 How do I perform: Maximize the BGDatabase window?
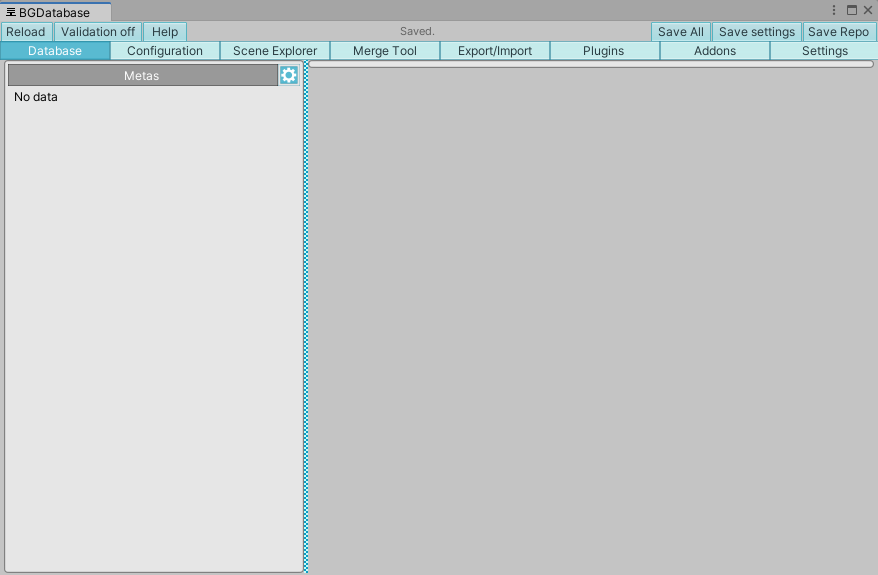coord(852,10)
